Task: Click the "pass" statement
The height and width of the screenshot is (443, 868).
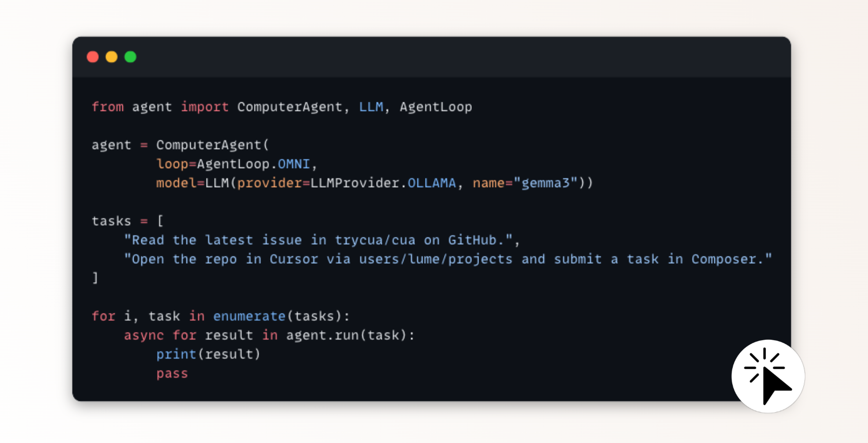Action: (x=172, y=373)
